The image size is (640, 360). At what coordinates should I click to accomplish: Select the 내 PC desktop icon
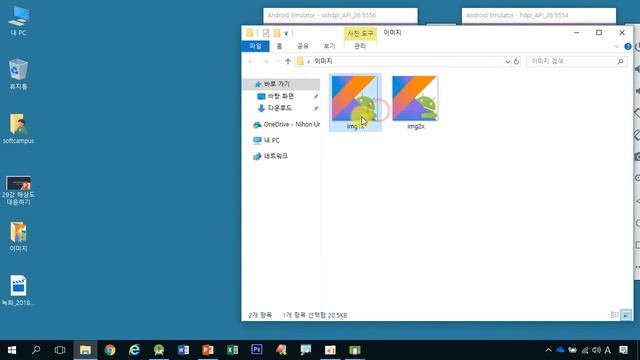point(18,21)
